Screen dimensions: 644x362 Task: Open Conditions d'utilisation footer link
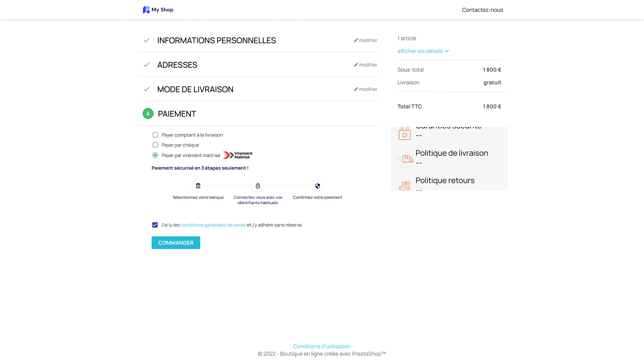(322, 346)
